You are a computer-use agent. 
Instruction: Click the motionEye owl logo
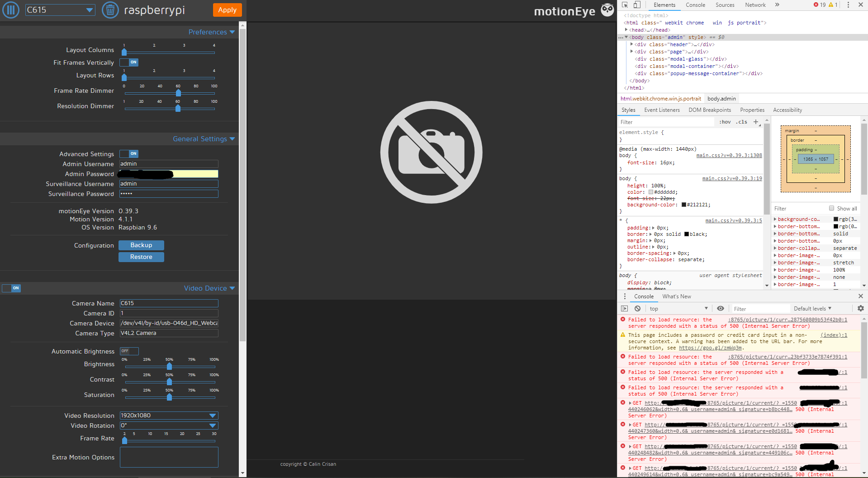[x=607, y=10]
